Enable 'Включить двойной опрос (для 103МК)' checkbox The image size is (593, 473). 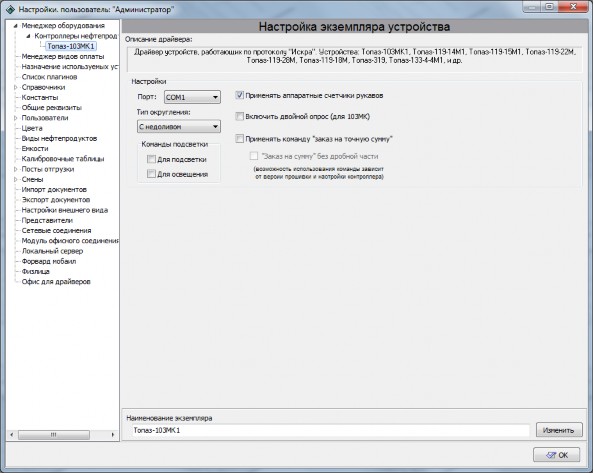click(x=239, y=116)
